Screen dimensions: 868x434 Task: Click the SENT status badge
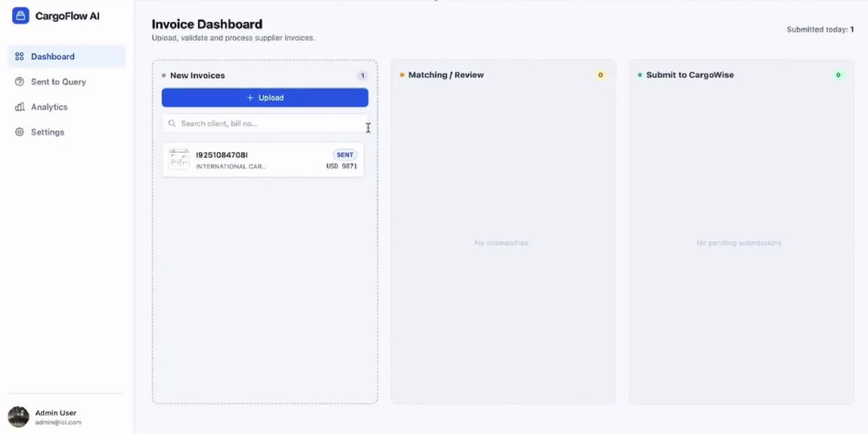(x=345, y=155)
